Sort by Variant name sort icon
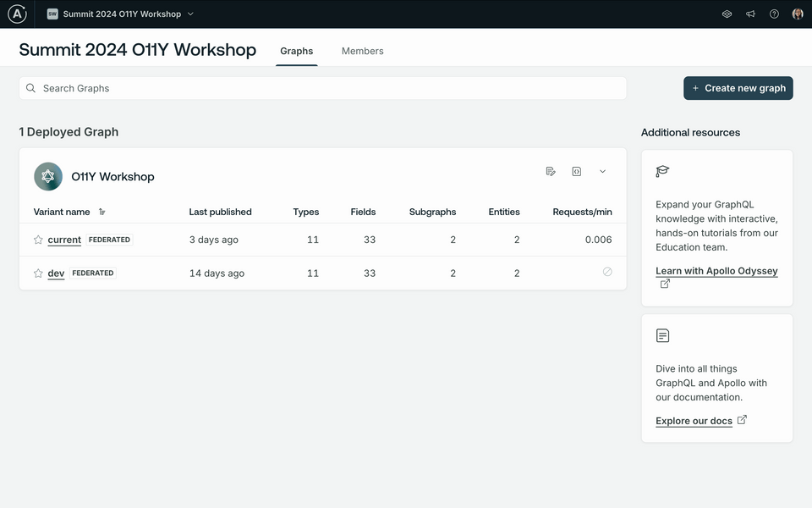The image size is (812, 508). (x=102, y=212)
